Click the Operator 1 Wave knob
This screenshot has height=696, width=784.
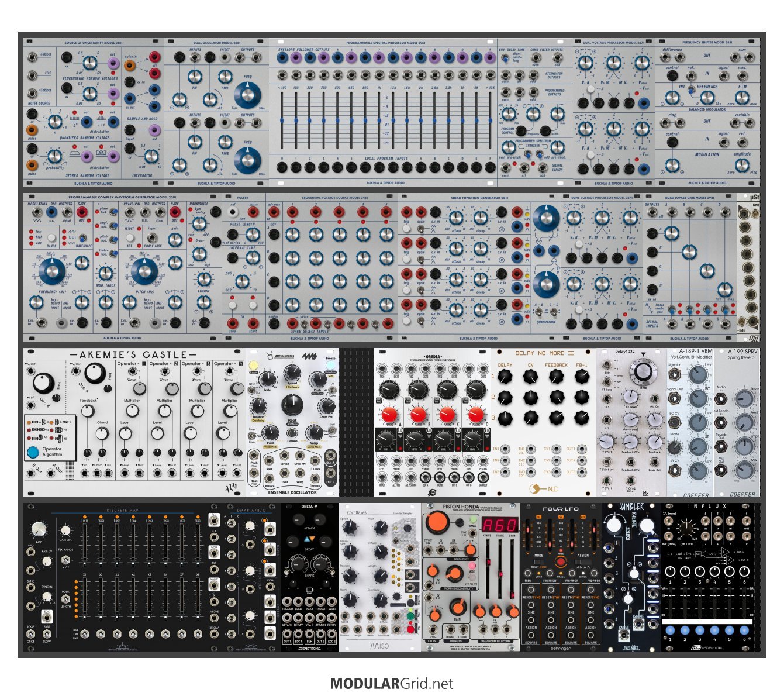[x=139, y=389]
